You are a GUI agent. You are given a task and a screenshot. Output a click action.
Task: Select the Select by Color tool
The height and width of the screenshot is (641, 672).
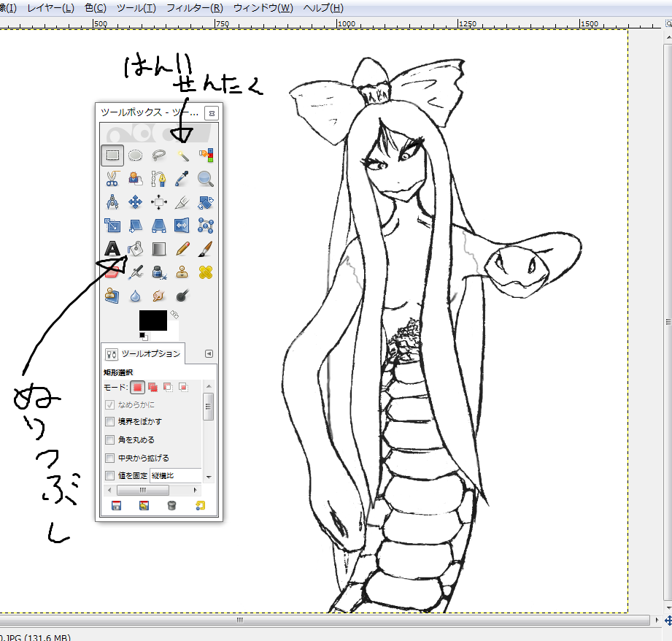click(x=206, y=156)
